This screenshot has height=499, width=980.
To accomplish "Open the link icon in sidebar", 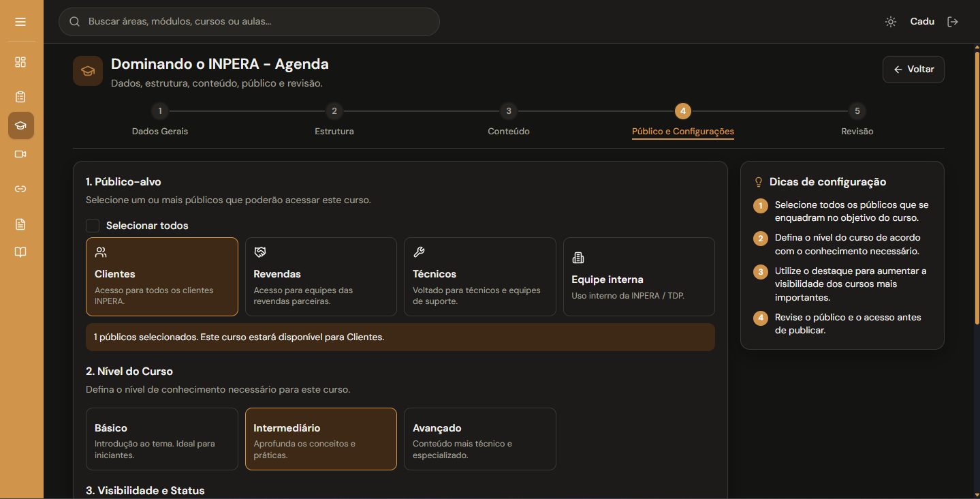I will pyautogui.click(x=20, y=189).
